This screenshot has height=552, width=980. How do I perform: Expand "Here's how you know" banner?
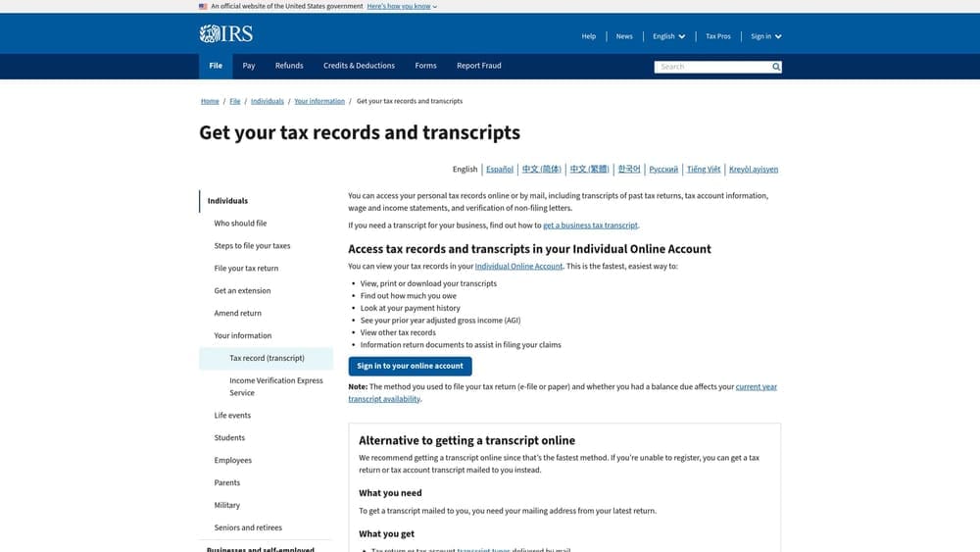pos(401,6)
